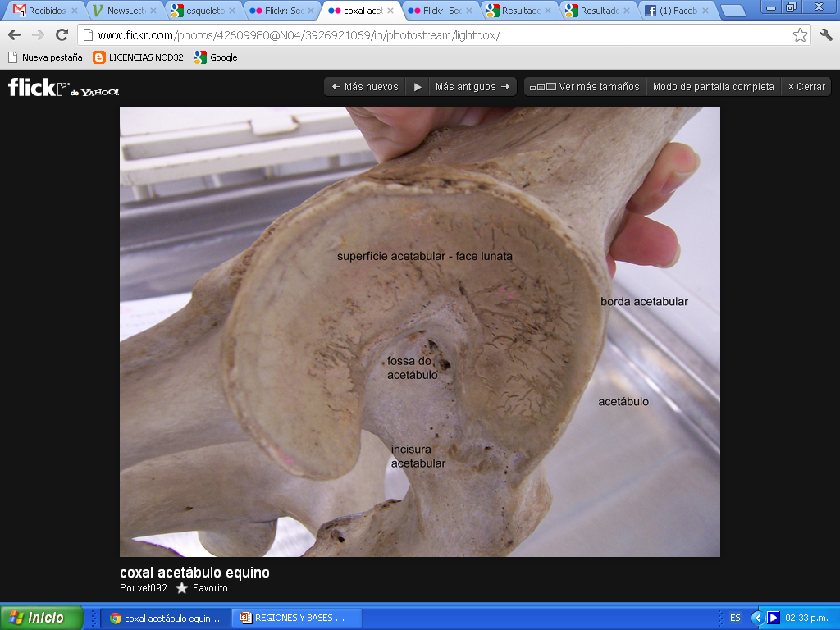Click the back navigation arrow
The height and width of the screenshot is (630, 840).
pyautogui.click(x=12, y=36)
